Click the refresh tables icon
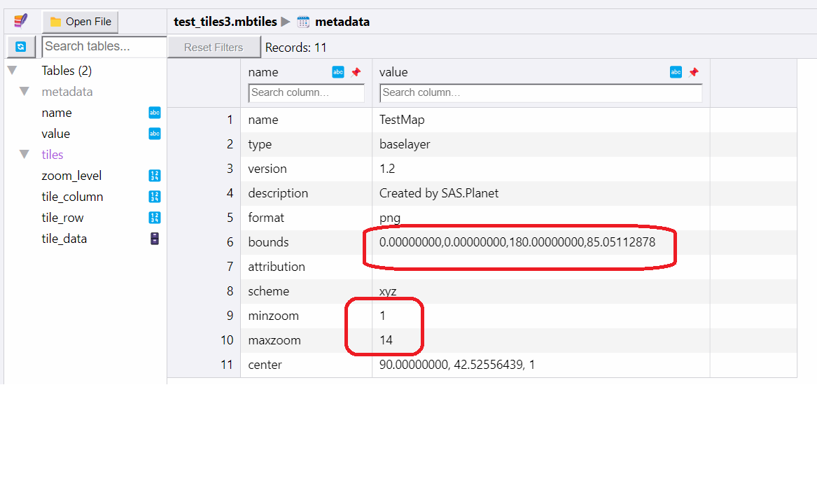This screenshot has height=504, width=817. click(x=21, y=47)
